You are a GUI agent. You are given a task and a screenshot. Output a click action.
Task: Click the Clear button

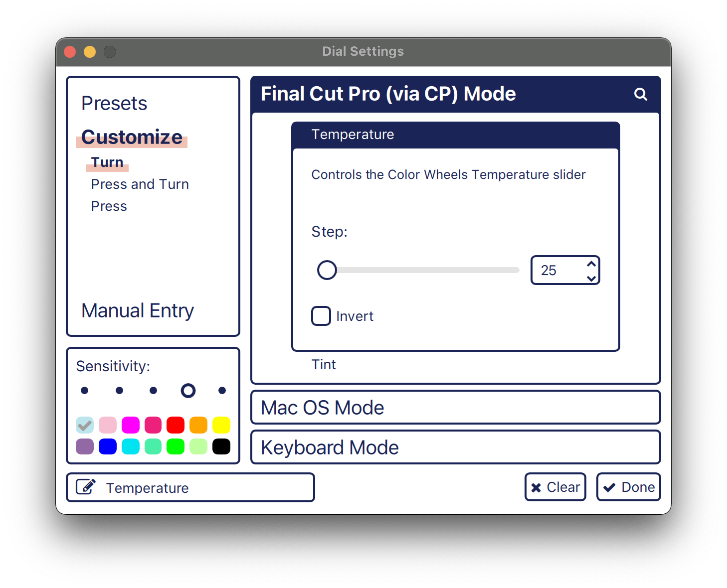555,487
